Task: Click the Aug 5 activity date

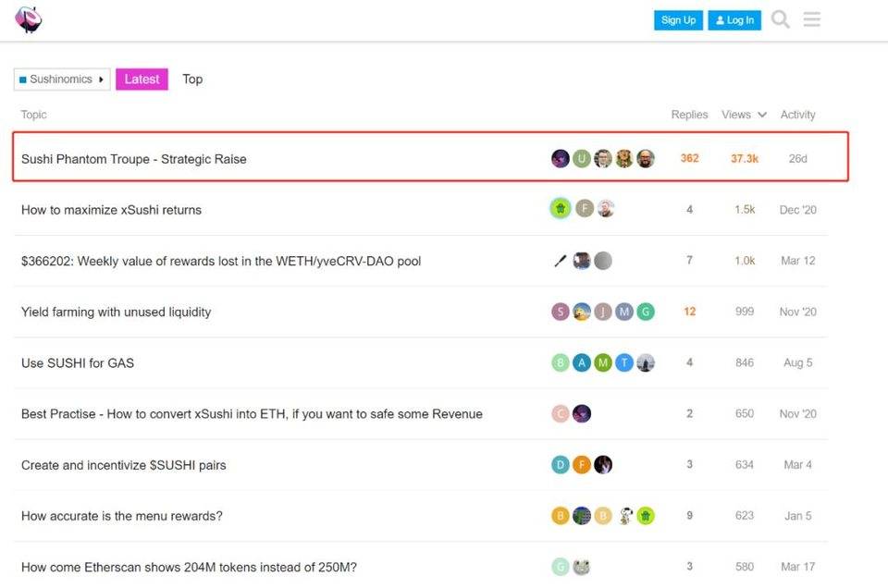Action: pos(797,362)
